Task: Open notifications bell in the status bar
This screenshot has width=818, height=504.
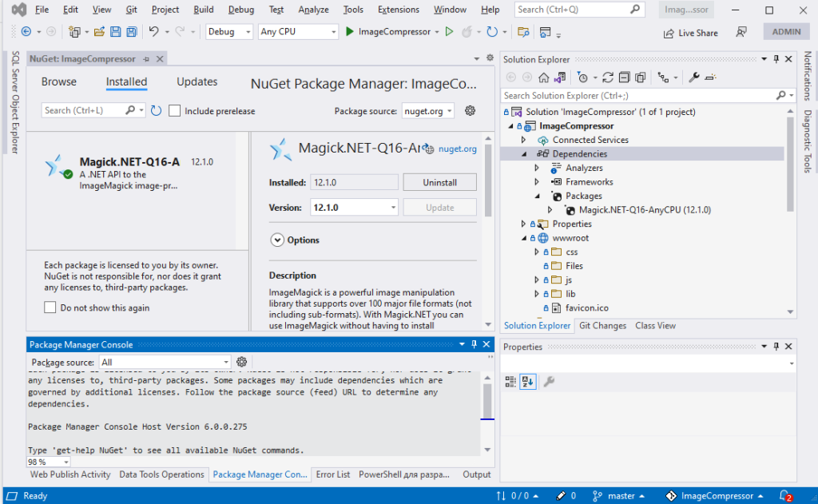Action: (785, 496)
